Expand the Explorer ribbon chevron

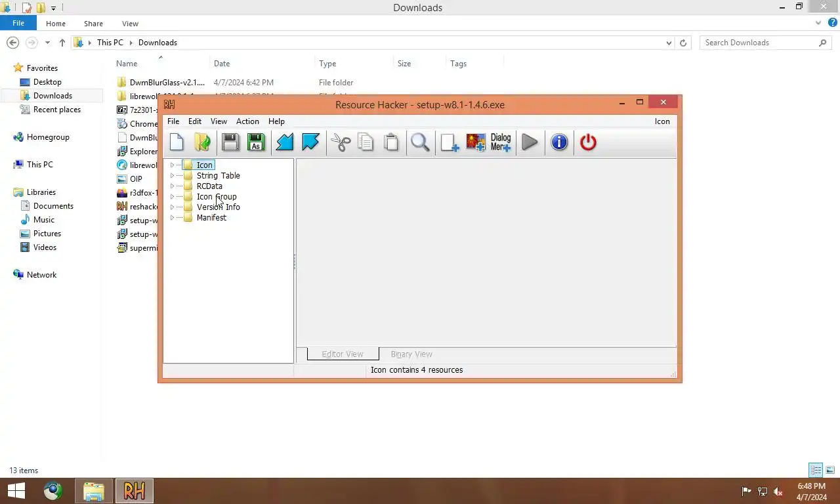818,23
